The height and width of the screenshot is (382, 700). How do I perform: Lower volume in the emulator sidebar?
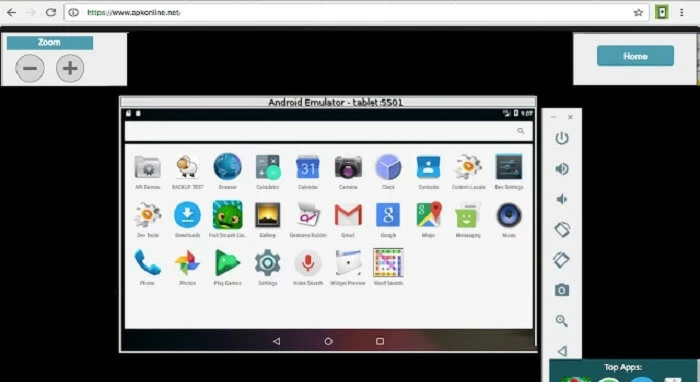(562, 199)
